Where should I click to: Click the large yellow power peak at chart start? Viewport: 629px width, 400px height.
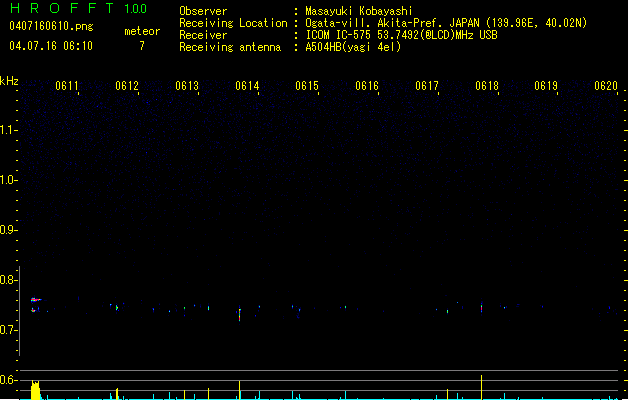36,390
